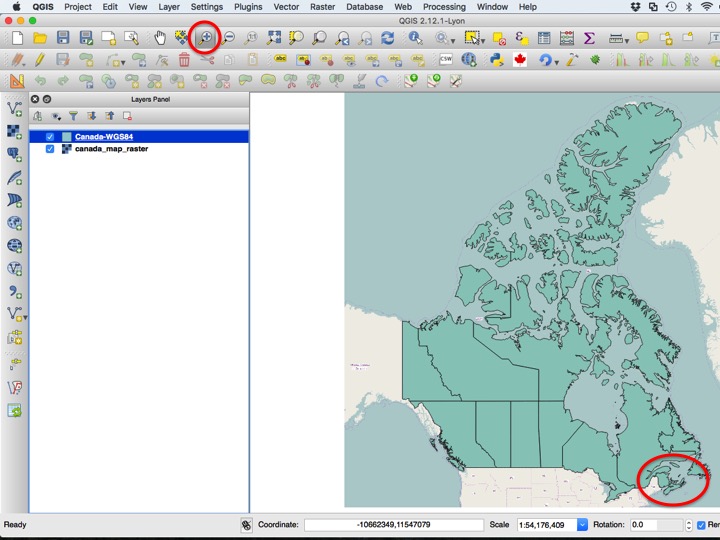Screen dimensions: 720x540
Task: Click the Save As project icon
Action: [x=86, y=38]
